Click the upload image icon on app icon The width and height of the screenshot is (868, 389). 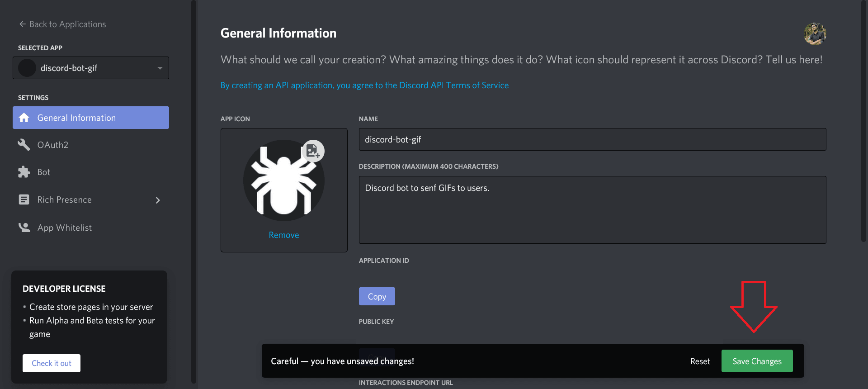tap(313, 151)
